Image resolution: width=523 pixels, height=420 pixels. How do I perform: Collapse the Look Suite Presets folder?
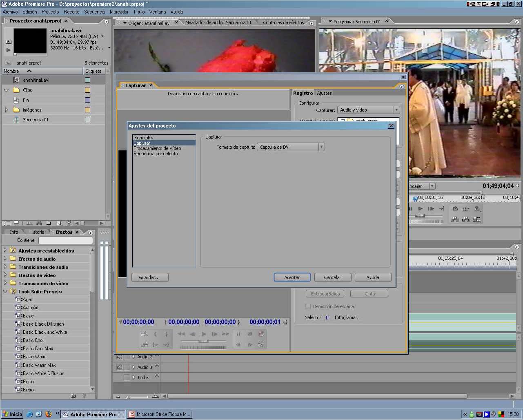point(5,291)
